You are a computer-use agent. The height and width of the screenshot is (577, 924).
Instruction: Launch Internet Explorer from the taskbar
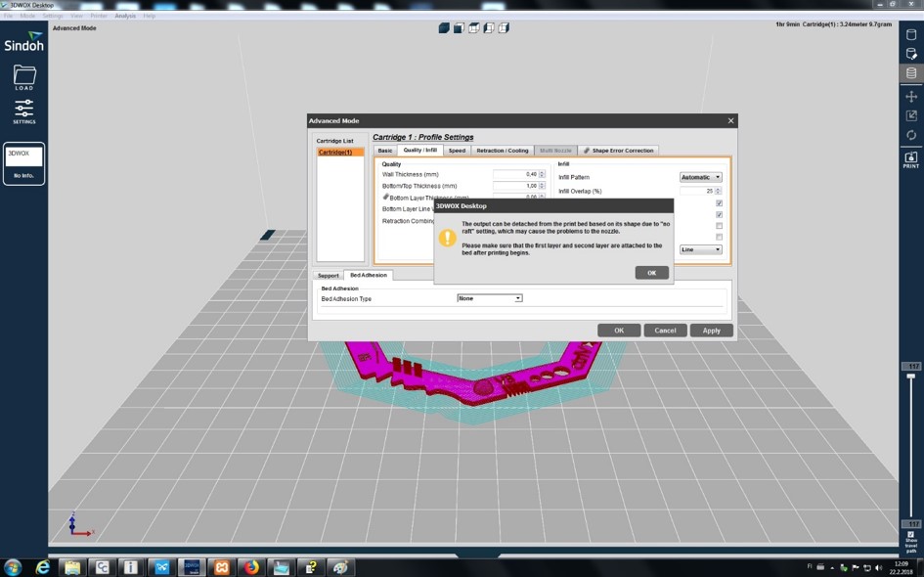click(x=42, y=567)
